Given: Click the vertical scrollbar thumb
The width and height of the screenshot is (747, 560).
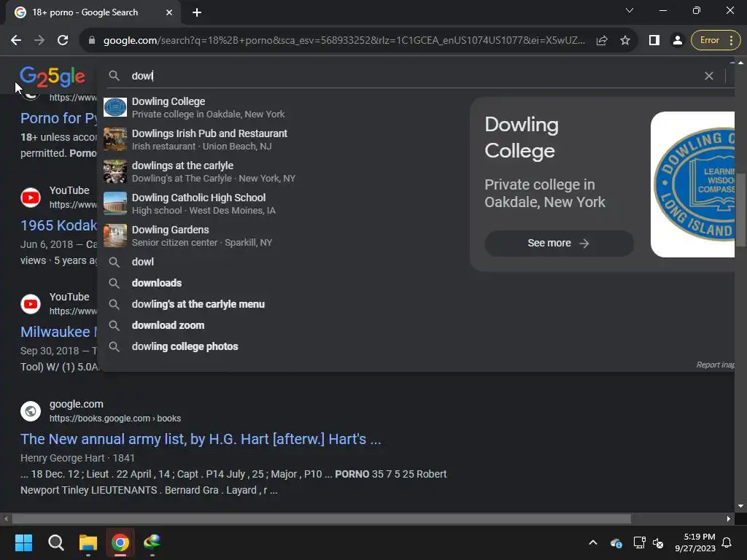Looking at the screenshot, I should coord(741,211).
